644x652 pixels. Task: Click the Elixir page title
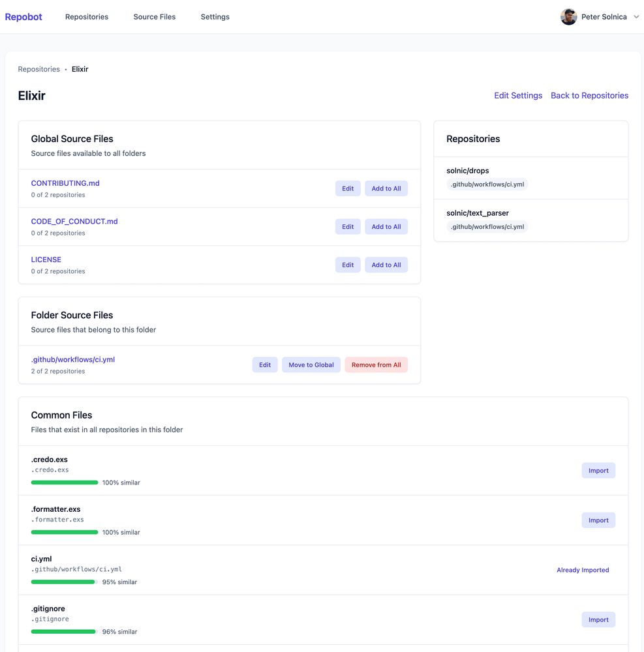[x=31, y=95]
